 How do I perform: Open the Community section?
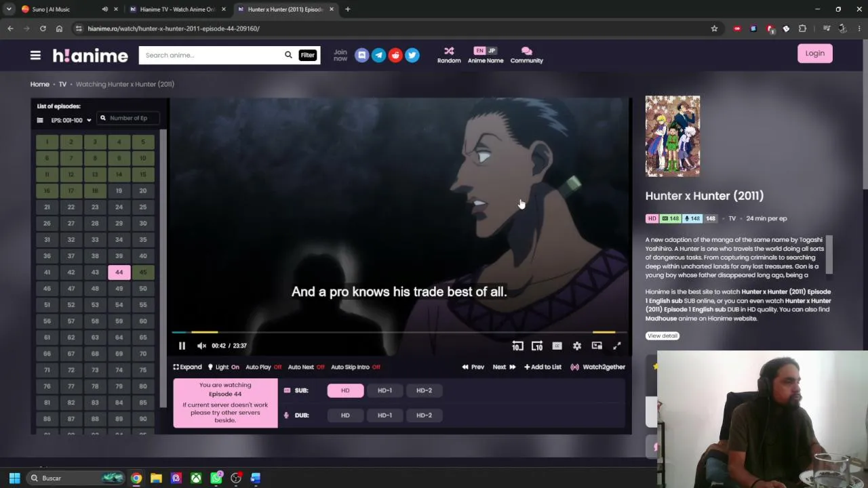(527, 56)
